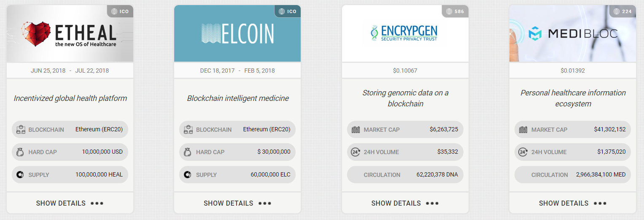Click the 586 rank badge on Encrypgen
This screenshot has width=644, height=220.
click(x=455, y=11)
